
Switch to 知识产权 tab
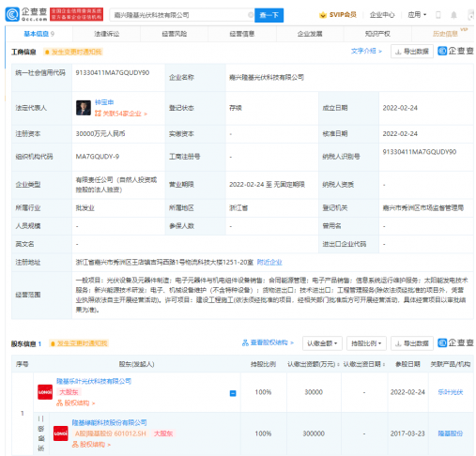pos(377,34)
